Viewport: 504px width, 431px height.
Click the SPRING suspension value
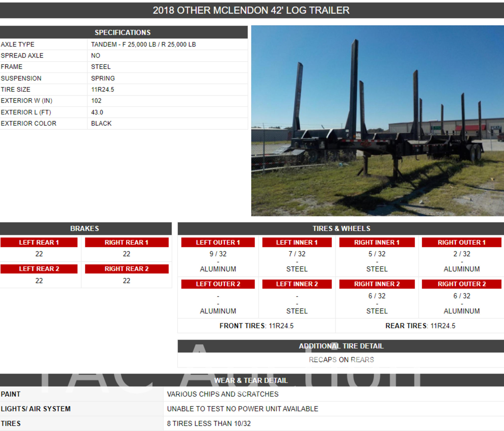tap(103, 78)
